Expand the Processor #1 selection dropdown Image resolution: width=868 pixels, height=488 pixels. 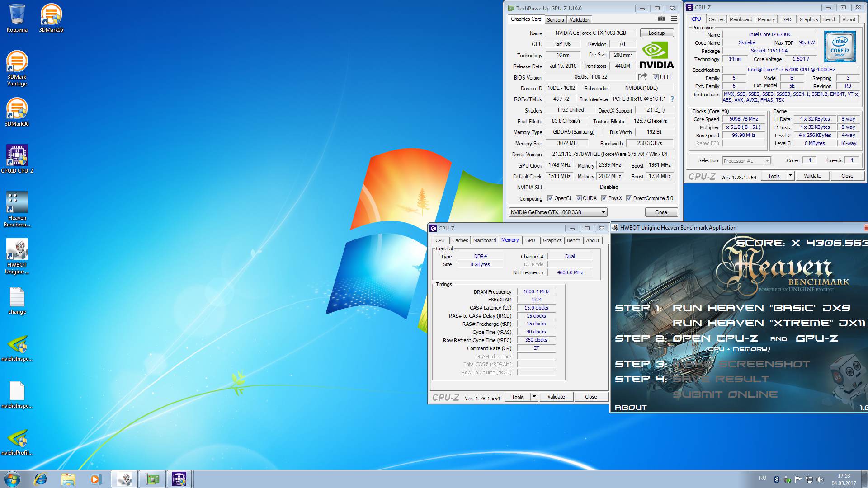[x=746, y=161]
